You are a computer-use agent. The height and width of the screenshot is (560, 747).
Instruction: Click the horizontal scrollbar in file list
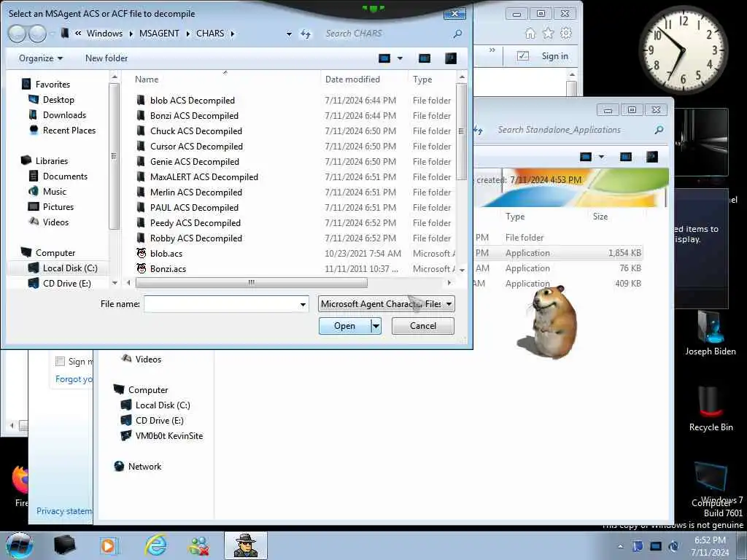(x=251, y=282)
